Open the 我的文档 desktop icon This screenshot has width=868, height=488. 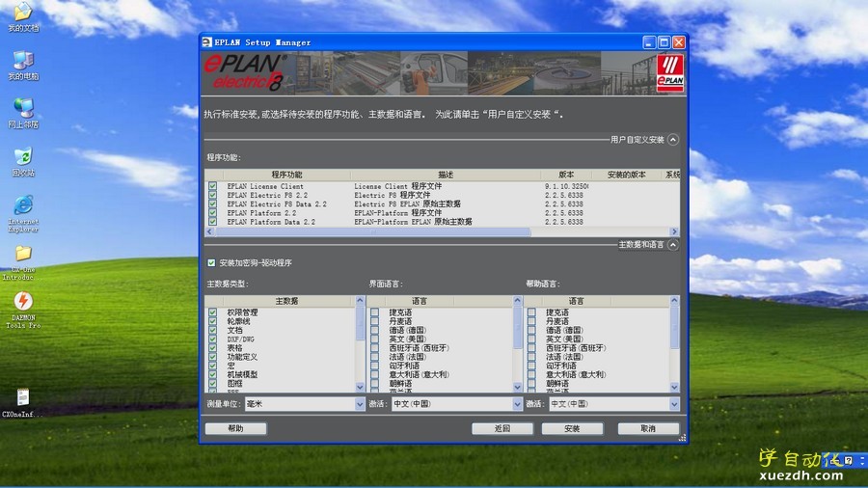click(x=23, y=15)
